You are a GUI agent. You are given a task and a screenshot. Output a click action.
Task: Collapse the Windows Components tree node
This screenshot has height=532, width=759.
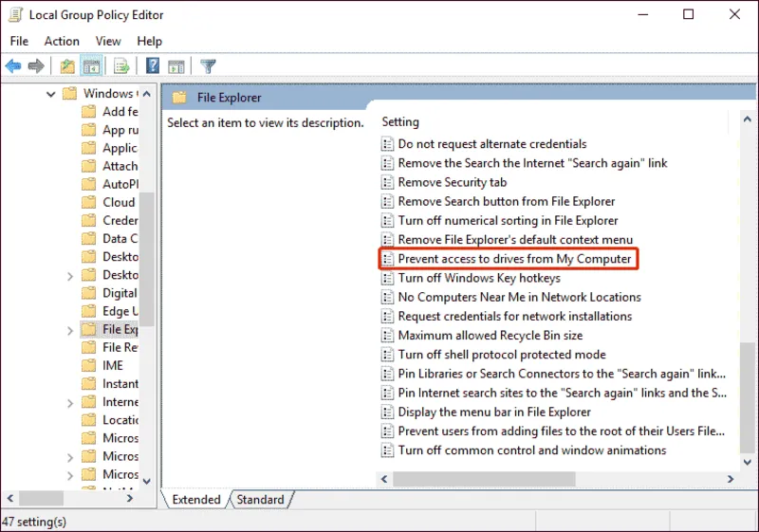tap(50, 94)
